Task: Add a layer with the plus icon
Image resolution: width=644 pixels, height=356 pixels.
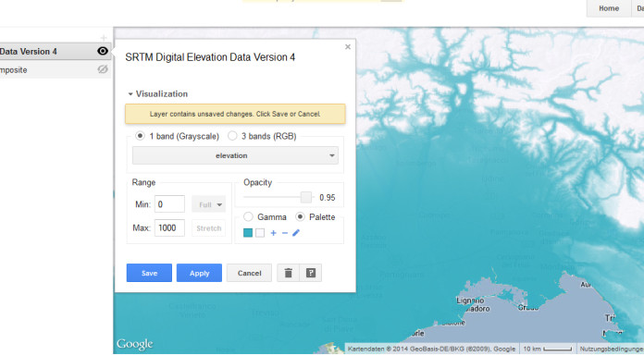Action: point(104,38)
